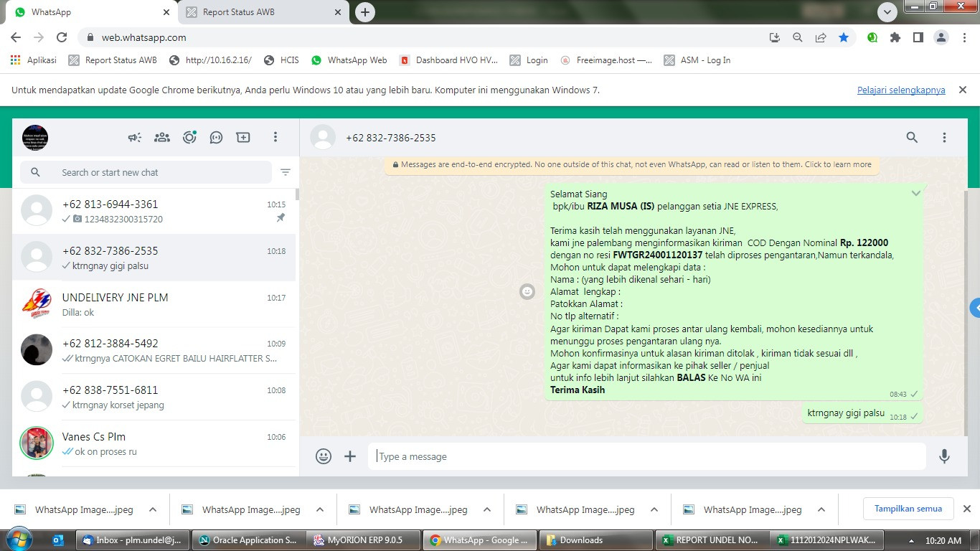The image size is (980, 551).
Task: Go back in Chrome
Action: coord(16,37)
